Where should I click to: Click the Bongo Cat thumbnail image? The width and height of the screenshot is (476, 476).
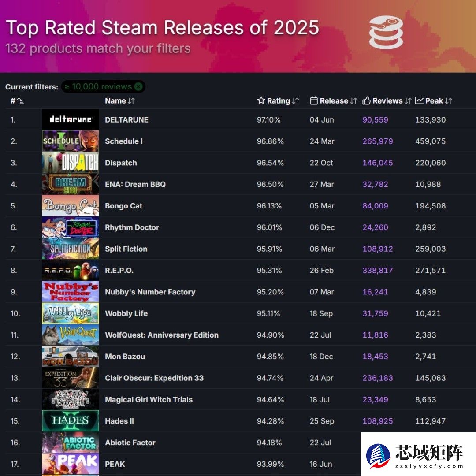[x=70, y=205]
